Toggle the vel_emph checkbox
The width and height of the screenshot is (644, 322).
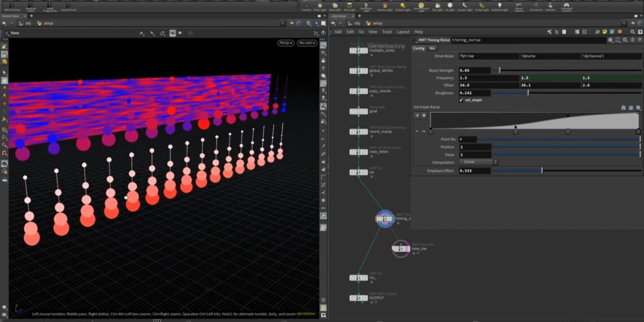point(462,100)
